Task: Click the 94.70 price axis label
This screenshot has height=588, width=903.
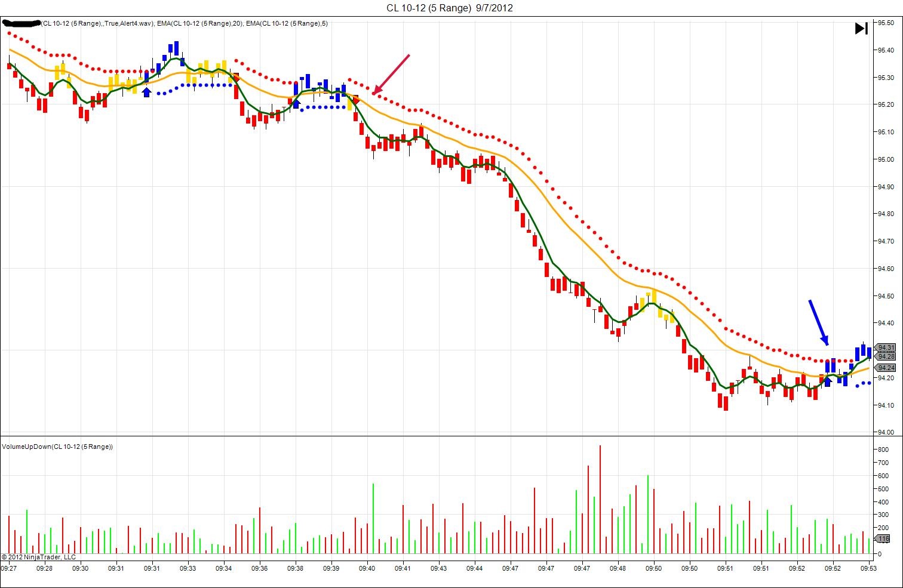Action: pyautogui.click(x=886, y=241)
